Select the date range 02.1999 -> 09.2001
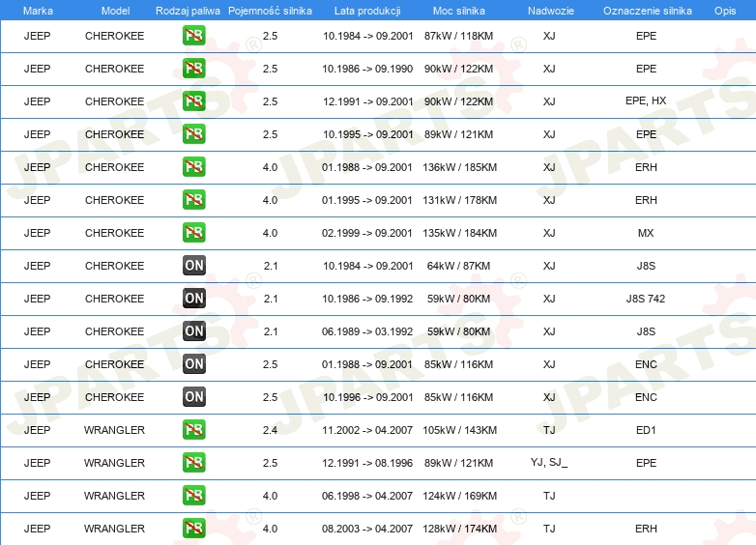 (367, 233)
